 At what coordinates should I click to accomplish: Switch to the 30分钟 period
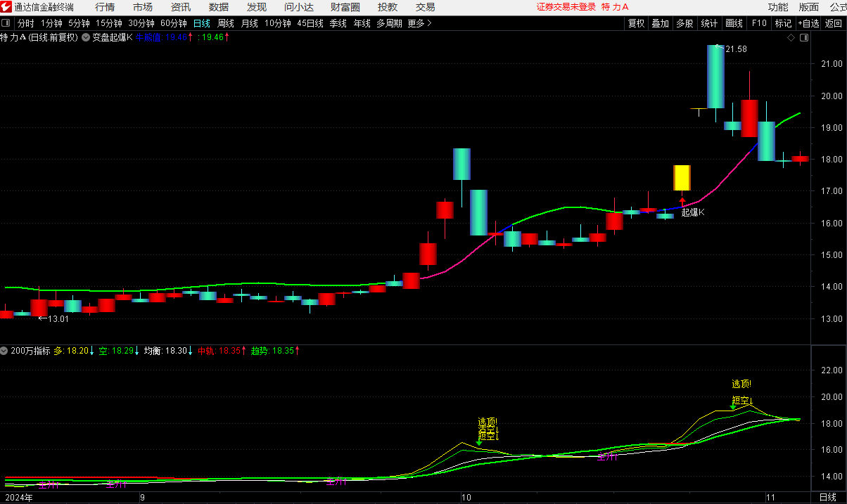[x=141, y=23]
